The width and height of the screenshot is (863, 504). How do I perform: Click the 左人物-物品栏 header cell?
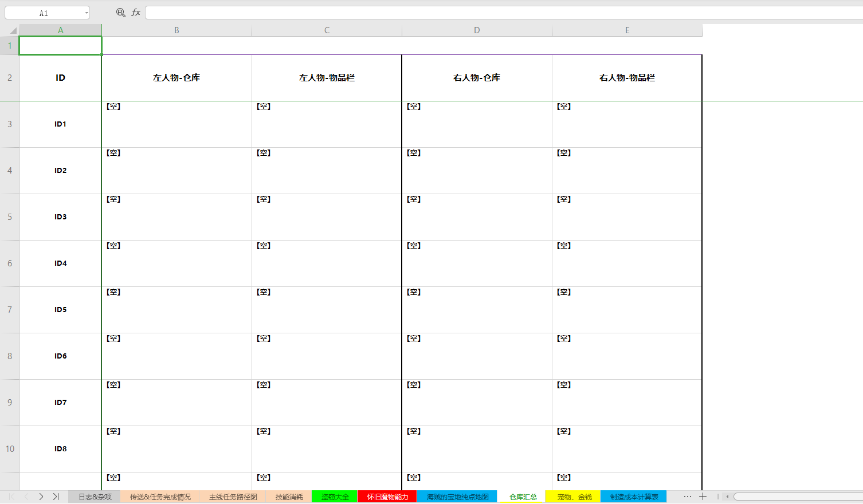pyautogui.click(x=327, y=78)
